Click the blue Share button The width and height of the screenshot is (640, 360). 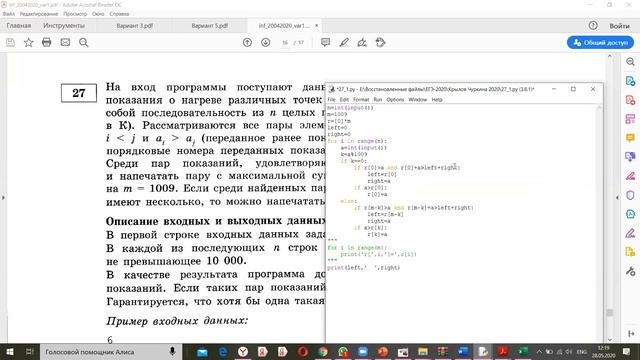(600, 42)
